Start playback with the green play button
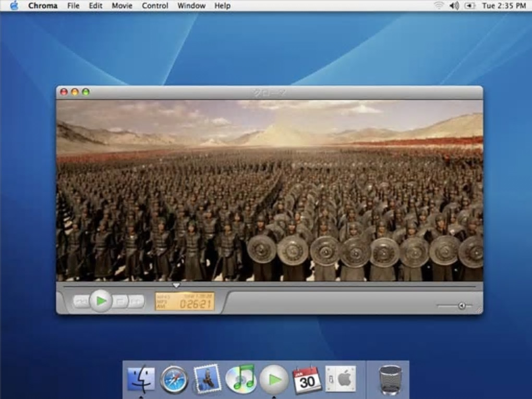Screen dimensions: 532x399 coord(101,300)
